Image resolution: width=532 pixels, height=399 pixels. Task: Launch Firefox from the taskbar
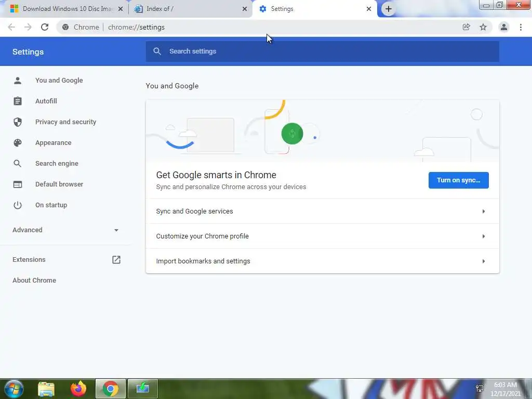(x=78, y=389)
